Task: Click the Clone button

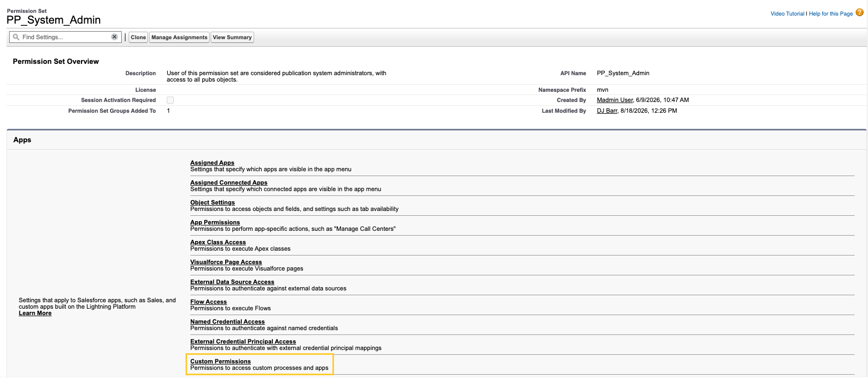Action: click(138, 38)
